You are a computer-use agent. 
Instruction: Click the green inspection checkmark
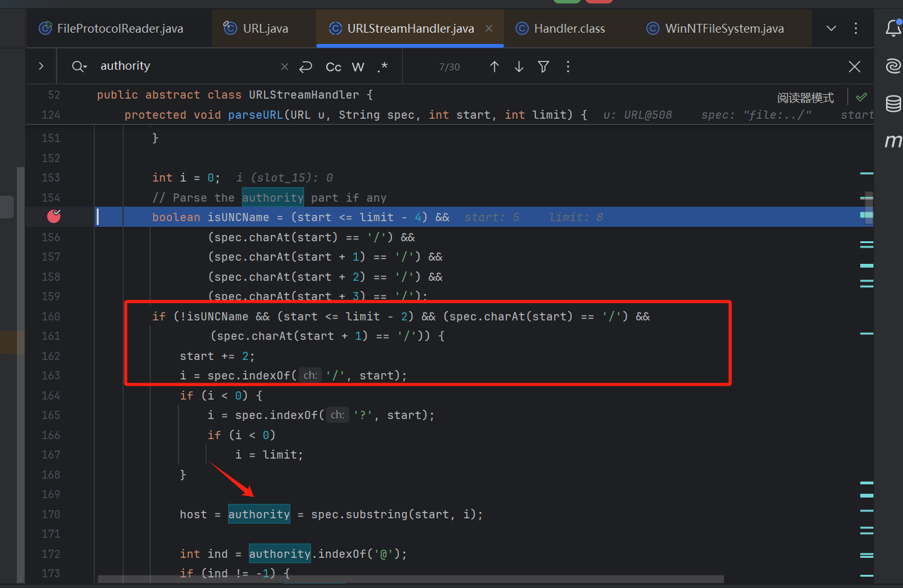[x=862, y=97]
